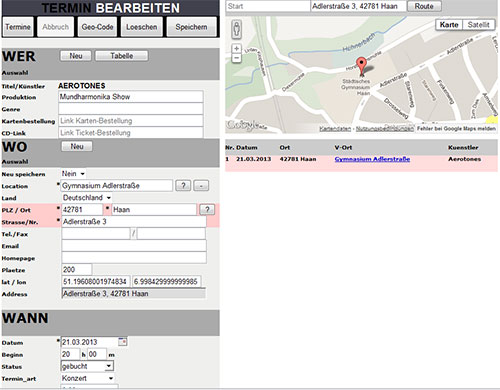Click the Location minus button
Viewport: 500px width, 390px height.
(201, 185)
